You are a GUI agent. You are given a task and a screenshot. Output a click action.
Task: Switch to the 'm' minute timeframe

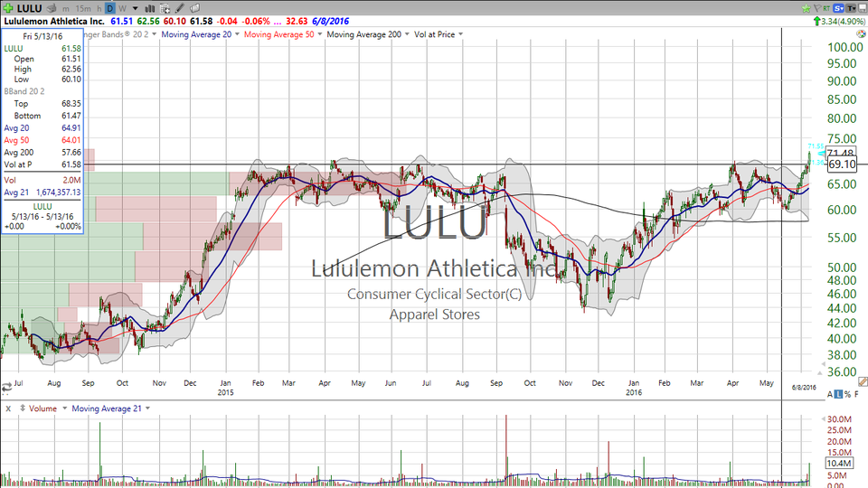(x=66, y=8)
